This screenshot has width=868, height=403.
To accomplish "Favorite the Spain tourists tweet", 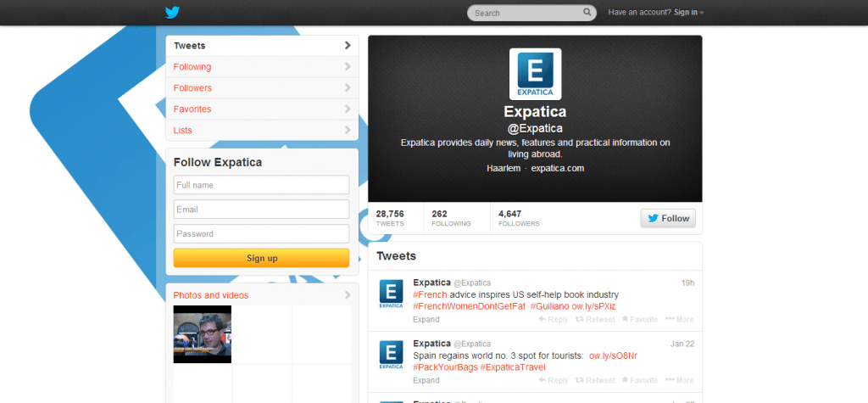I will click(x=639, y=380).
